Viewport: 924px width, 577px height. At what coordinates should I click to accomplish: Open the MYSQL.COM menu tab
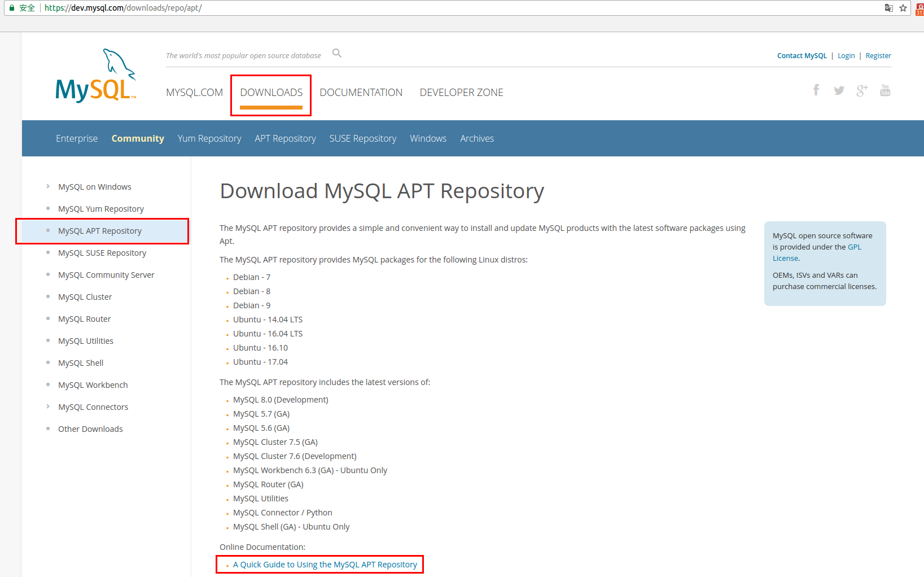click(194, 93)
